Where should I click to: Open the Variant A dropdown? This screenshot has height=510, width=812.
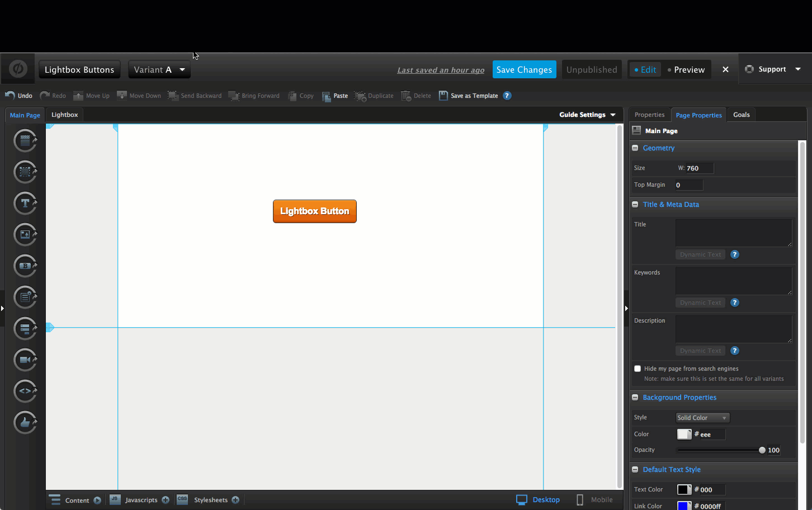(159, 69)
